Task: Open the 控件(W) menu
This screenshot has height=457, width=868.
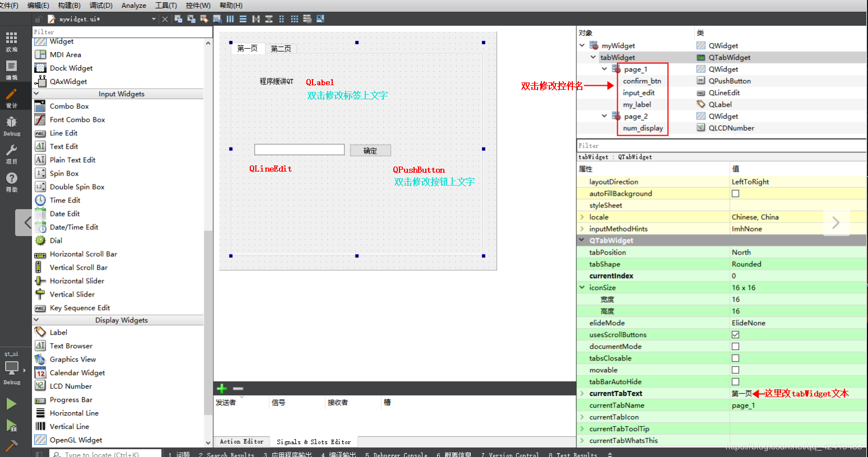Action: (x=198, y=5)
